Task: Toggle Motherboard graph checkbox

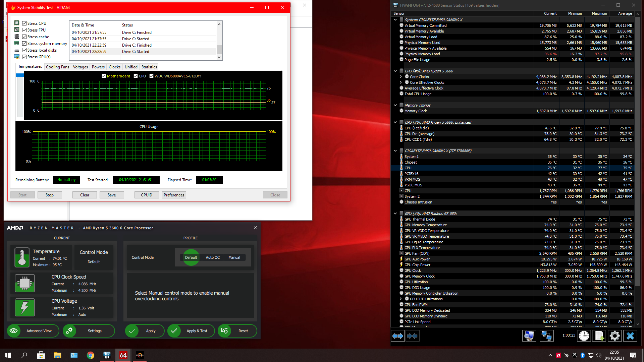Action: click(104, 76)
